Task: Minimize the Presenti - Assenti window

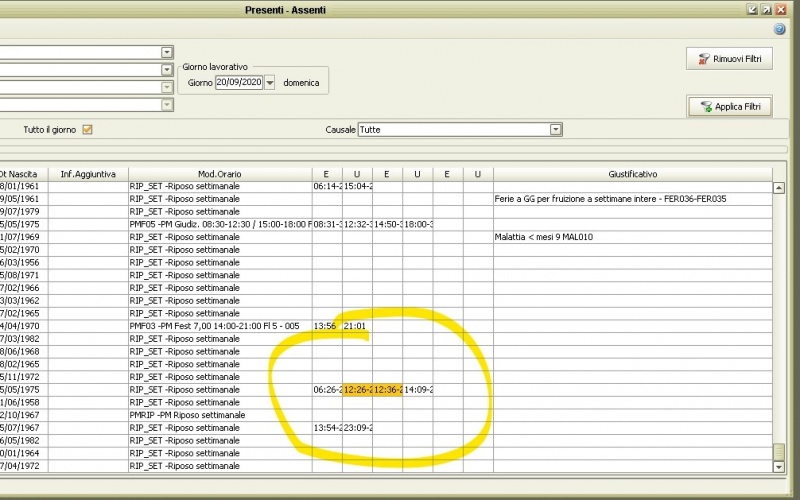Action: pyautogui.click(x=751, y=9)
